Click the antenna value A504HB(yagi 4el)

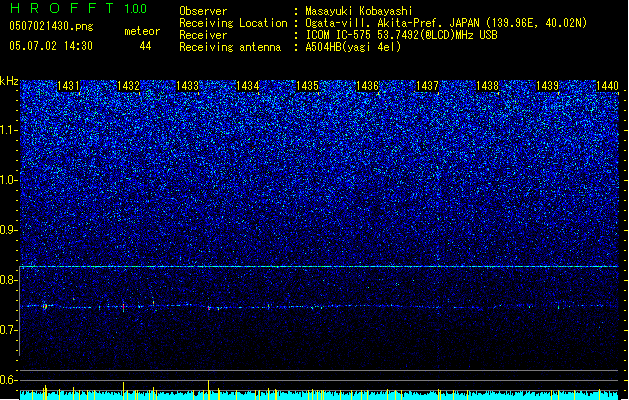point(353,47)
